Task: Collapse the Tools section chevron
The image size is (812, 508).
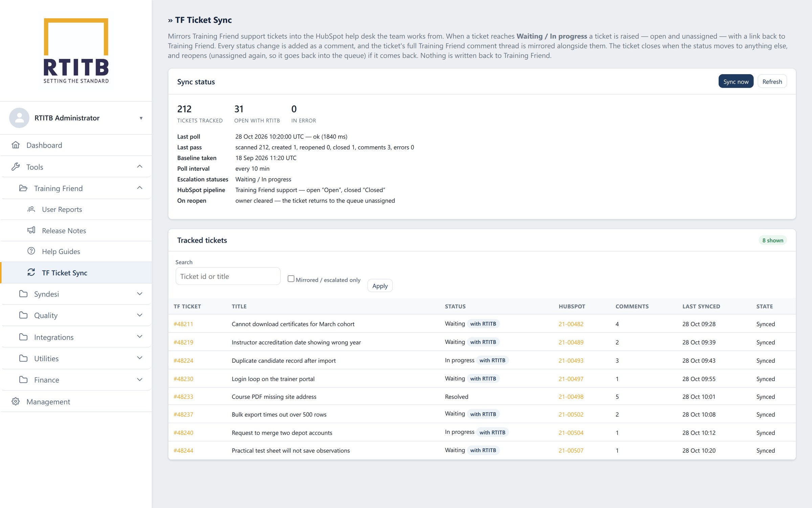Action: pos(140,166)
